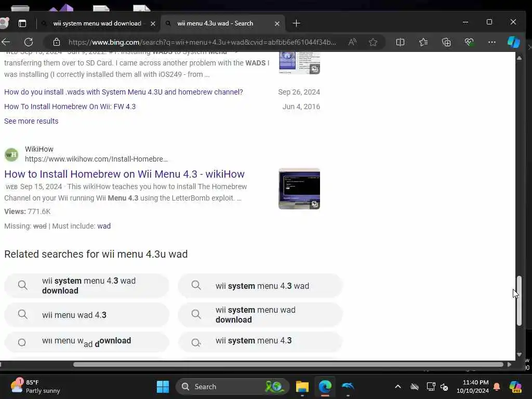Open the new tab plus button
This screenshot has height=399, width=532.
point(296,23)
